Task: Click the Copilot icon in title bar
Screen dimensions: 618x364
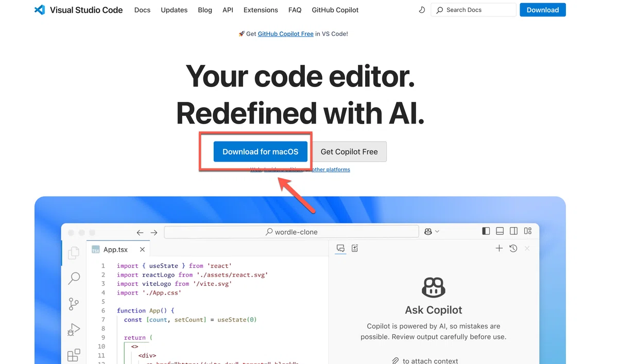Action: pyautogui.click(x=428, y=232)
